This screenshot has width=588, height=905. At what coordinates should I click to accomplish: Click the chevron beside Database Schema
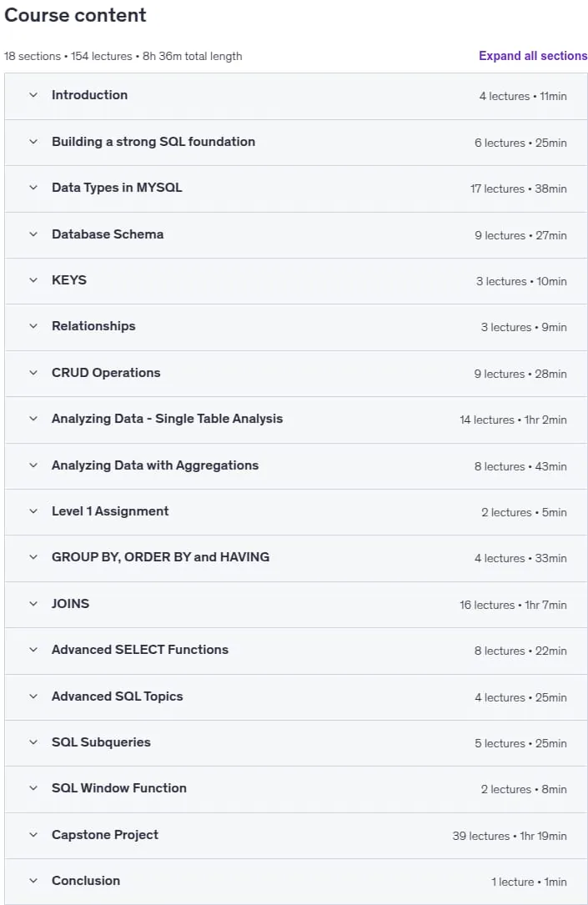33,234
